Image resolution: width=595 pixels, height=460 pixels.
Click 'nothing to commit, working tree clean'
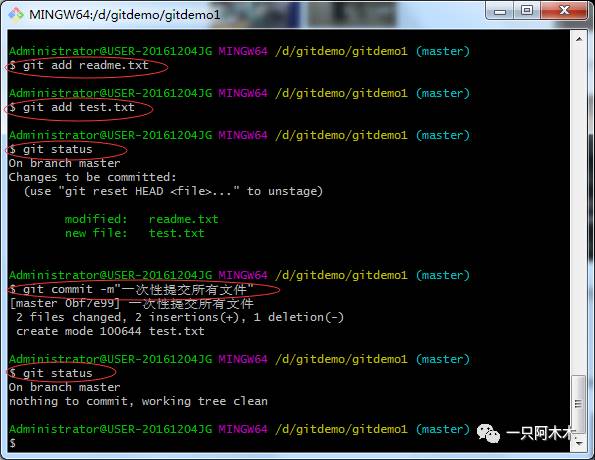pyautogui.click(x=138, y=401)
